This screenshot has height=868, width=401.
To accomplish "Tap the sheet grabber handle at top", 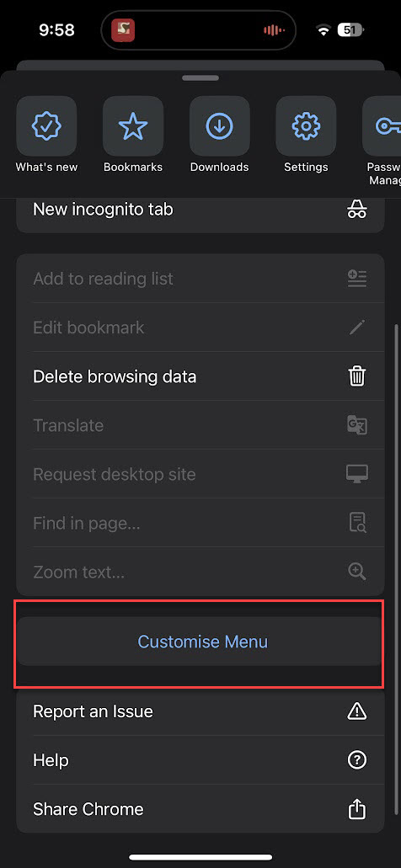I will tap(200, 78).
